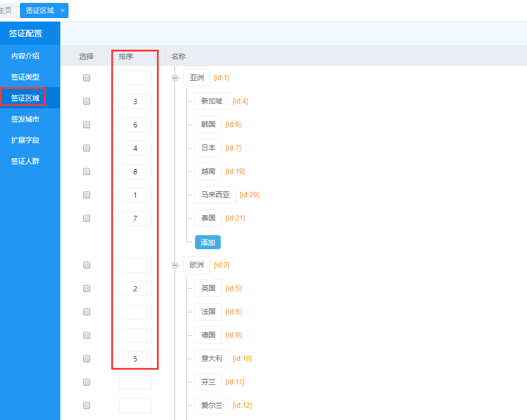Click the 日本 name field
This screenshot has height=420, width=527.
pyautogui.click(x=208, y=148)
